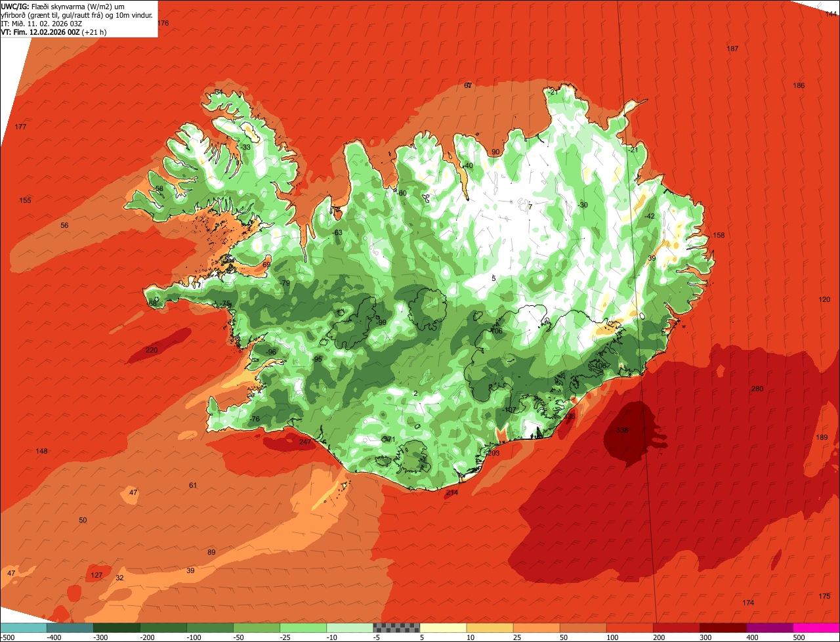Viewport: 840px width, 642px height.
Task: Click the map value 61 in the southwest sea
Action: click(193, 485)
